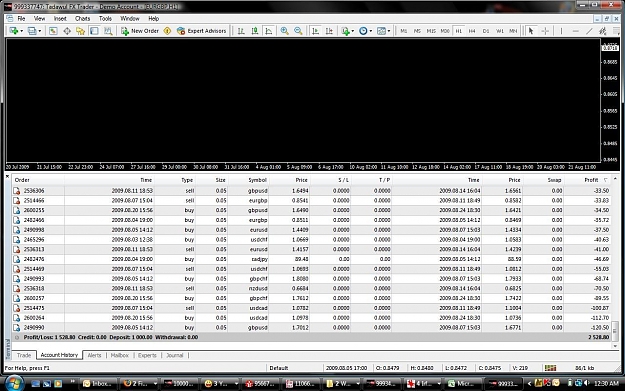
Task: Switch chart to candlesticks icon
Action: [x=255, y=31]
